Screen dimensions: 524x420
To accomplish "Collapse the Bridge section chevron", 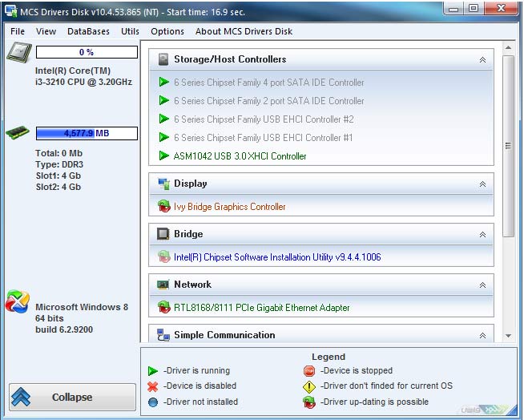I will [482, 235].
